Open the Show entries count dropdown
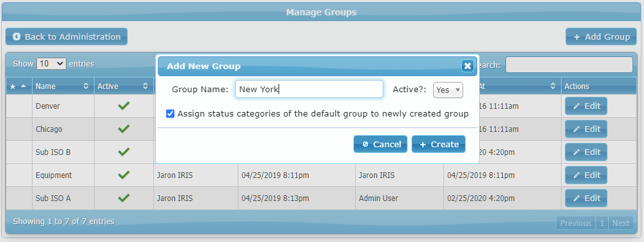The height and width of the screenshot is (242, 644). pos(51,64)
